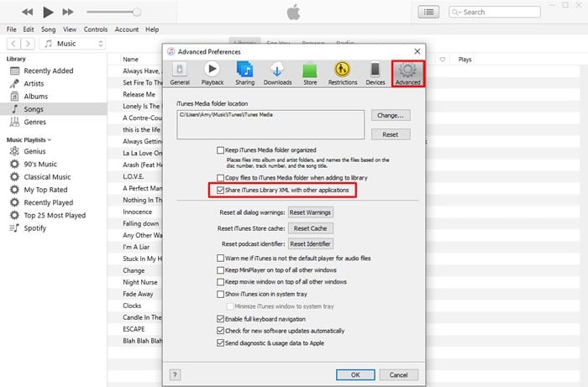This screenshot has width=588, height=387.
Task: Toggle Send diagnostic & usage data to Apple
Action: pos(220,343)
